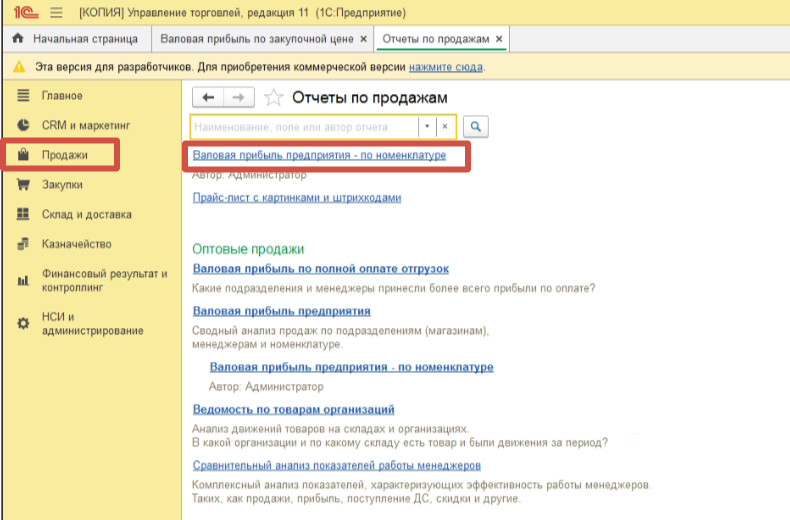Focus the report name search field
The width and height of the screenshot is (790, 520).
pos(304,127)
